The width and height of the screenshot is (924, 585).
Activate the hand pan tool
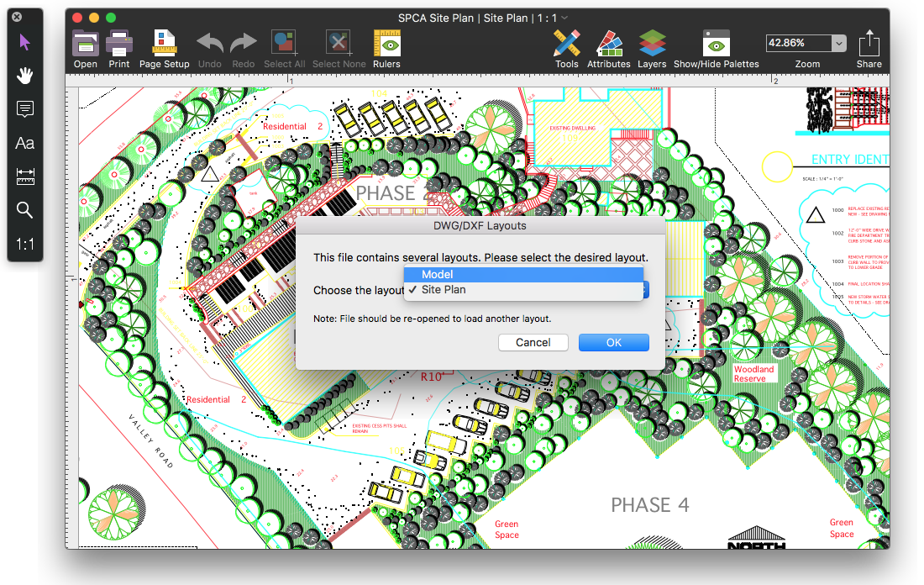(24, 76)
